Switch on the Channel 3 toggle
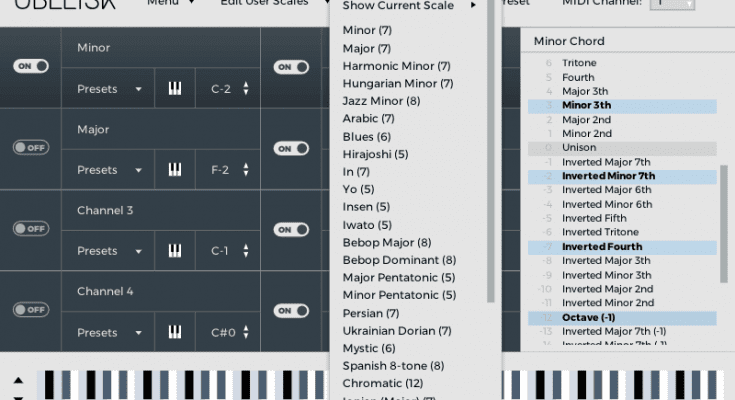The width and height of the screenshot is (735, 400). pyautogui.click(x=30, y=228)
